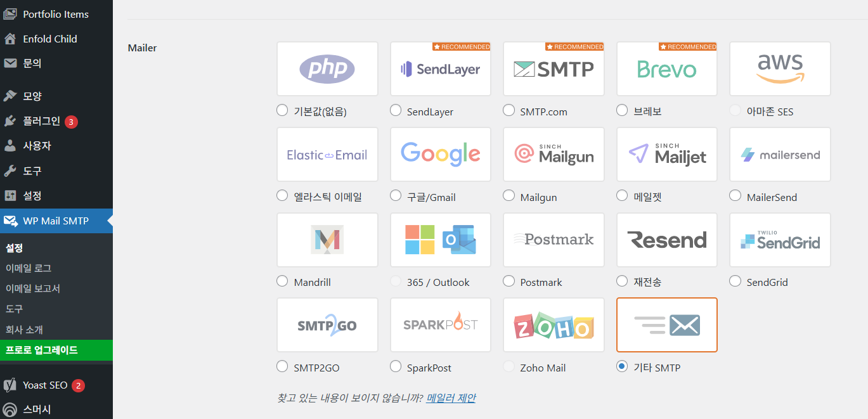Click the Yoast SEO sidebar icon

10,385
